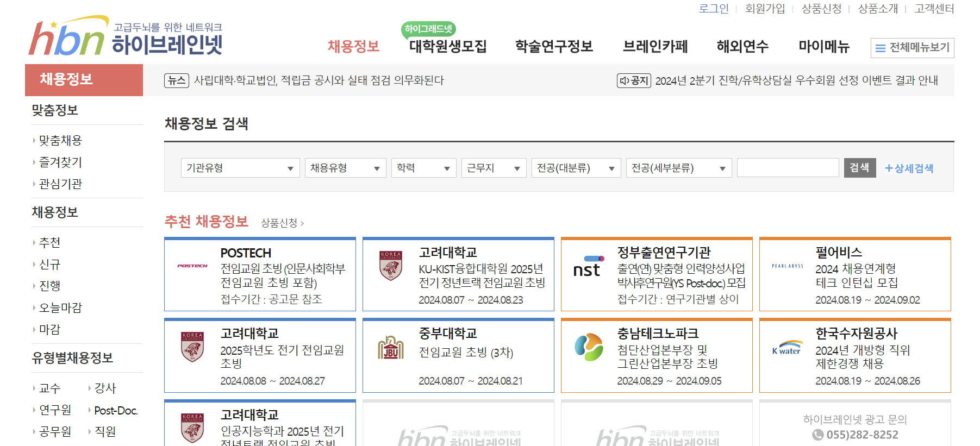The width and height of the screenshot is (980, 446).
Task: Click the 뉴스 badge icon
Action: [x=177, y=80]
